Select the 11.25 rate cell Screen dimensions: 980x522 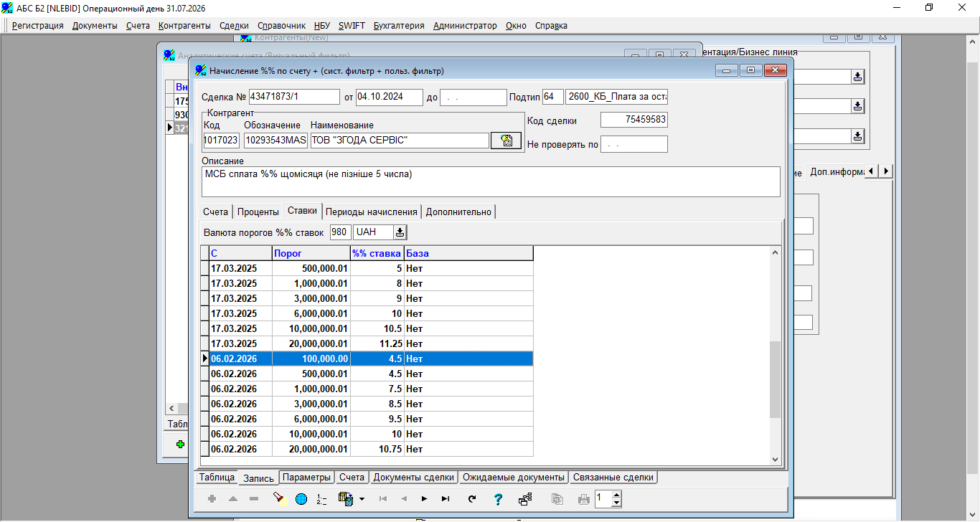[x=377, y=343]
